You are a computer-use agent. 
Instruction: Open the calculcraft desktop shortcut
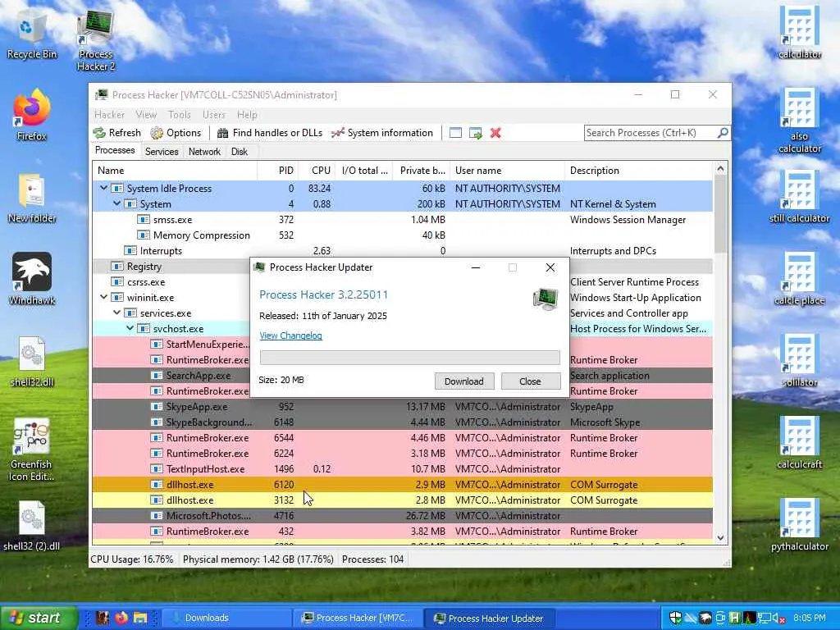pos(799,442)
